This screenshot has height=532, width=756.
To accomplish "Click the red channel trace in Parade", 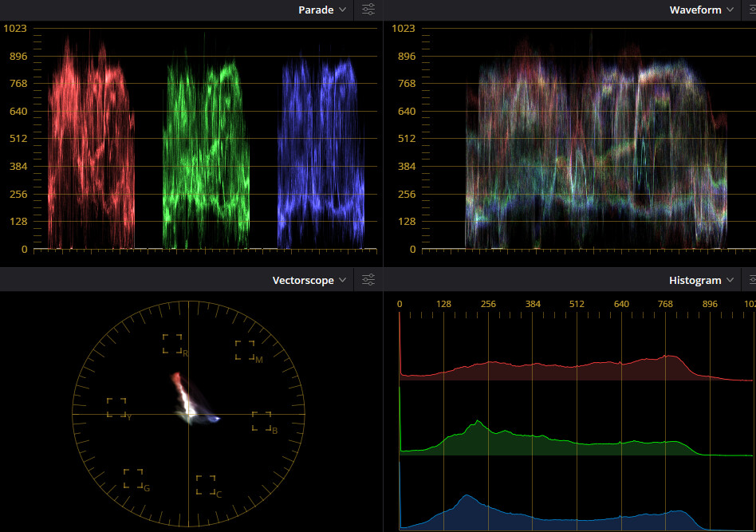I will pos(90,144).
